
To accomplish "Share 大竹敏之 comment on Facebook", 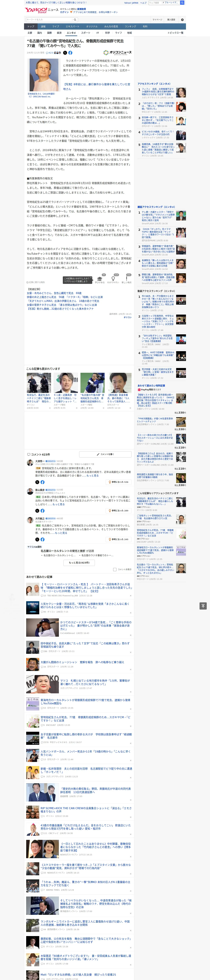I will click(42, 539).
